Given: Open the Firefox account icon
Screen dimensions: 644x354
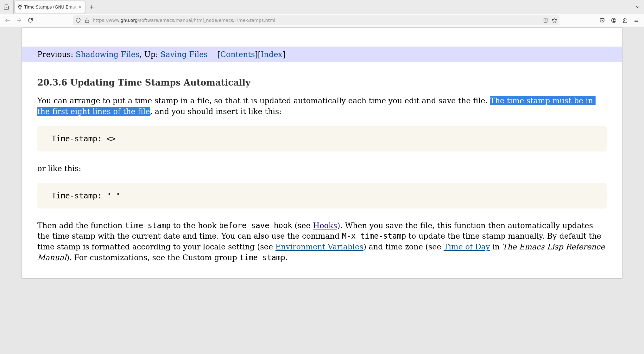Looking at the screenshot, I should (614, 20).
